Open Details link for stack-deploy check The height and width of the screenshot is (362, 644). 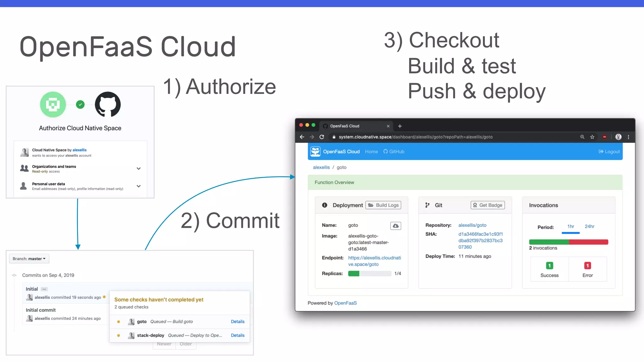(x=238, y=335)
